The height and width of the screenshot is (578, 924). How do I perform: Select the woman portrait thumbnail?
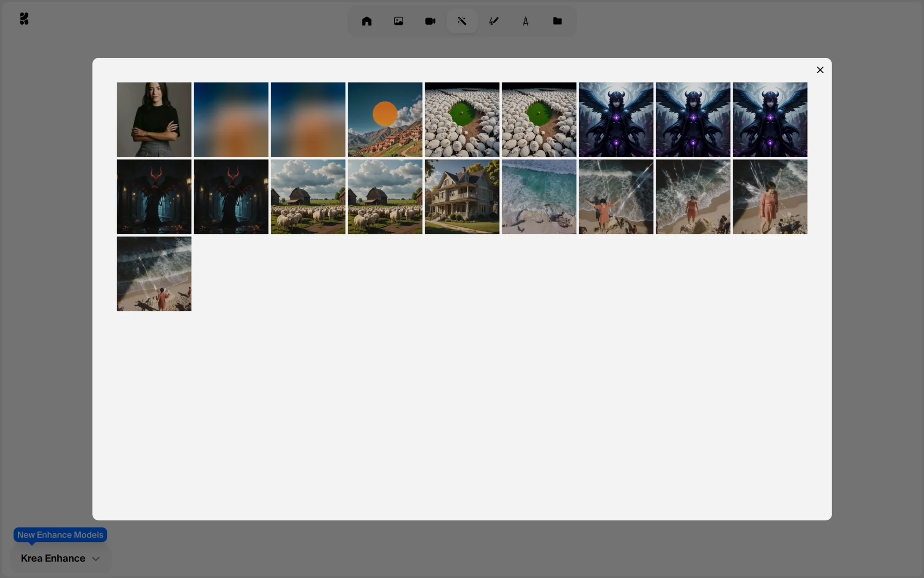click(x=154, y=119)
